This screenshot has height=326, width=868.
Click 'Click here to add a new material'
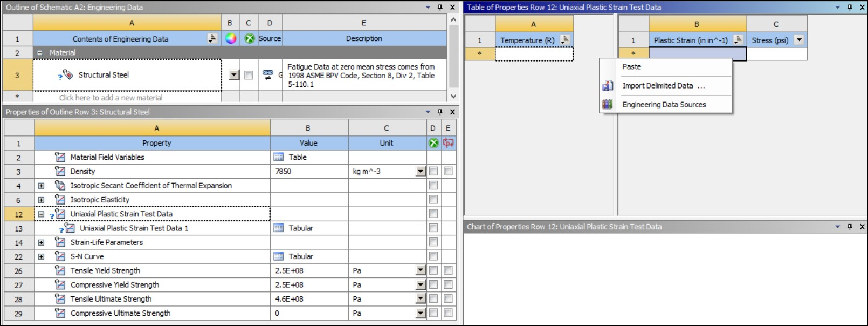[111, 98]
